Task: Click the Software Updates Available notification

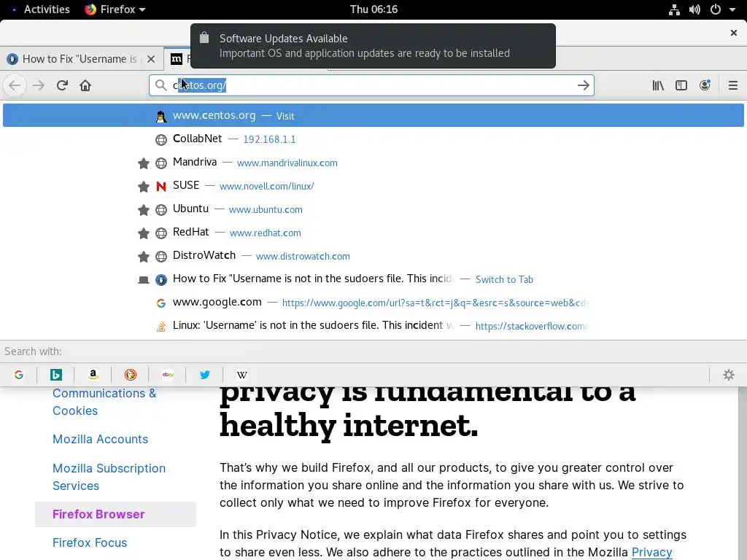Action: click(x=373, y=46)
